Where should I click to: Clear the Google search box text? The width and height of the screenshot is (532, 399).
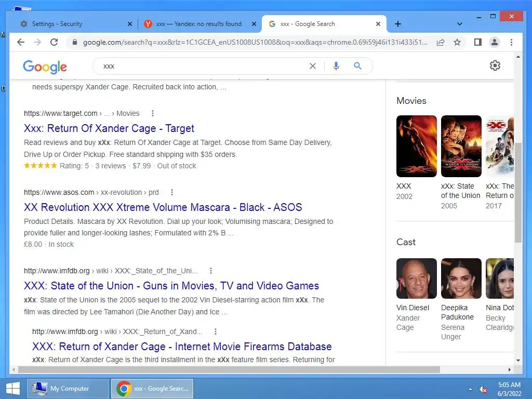312,66
